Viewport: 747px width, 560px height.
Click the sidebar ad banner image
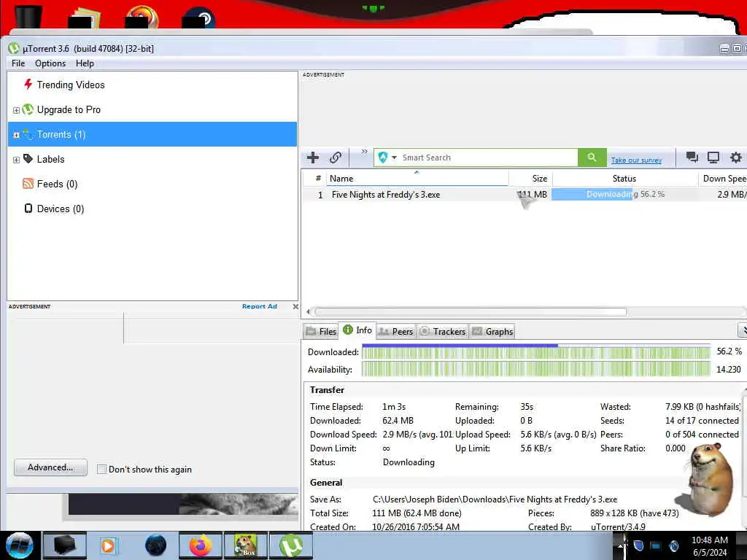point(183,504)
